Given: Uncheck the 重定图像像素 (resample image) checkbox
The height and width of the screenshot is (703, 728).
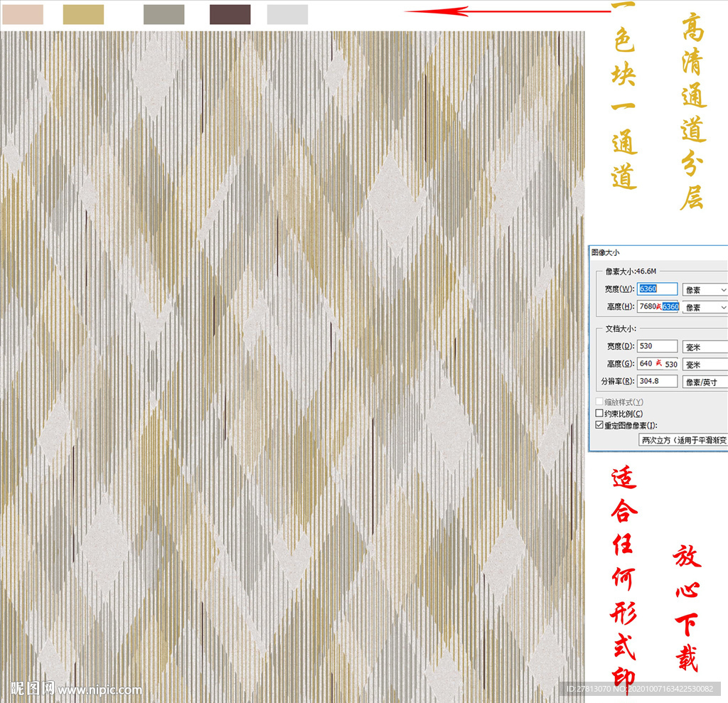Looking at the screenshot, I should pos(599,425).
